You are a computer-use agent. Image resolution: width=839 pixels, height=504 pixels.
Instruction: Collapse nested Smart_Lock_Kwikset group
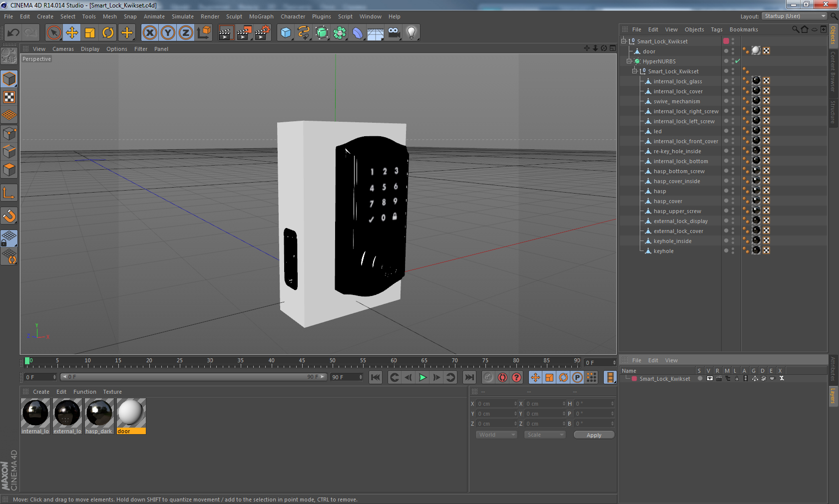point(635,71)
